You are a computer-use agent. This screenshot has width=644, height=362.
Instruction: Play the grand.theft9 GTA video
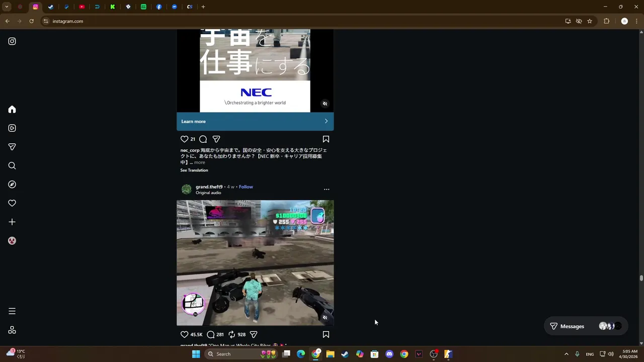[255, 263]
